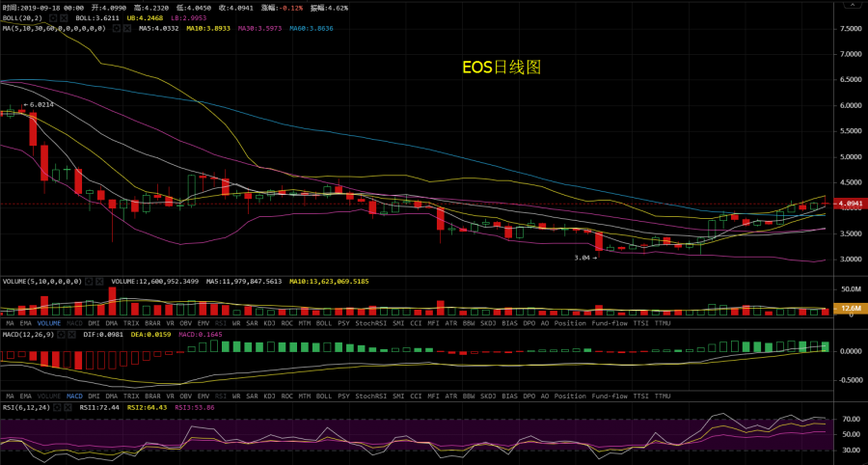Click the RSI1:72.44 readout value
The height and width of the screenshot is (465, 868).
tap(99, 407)
